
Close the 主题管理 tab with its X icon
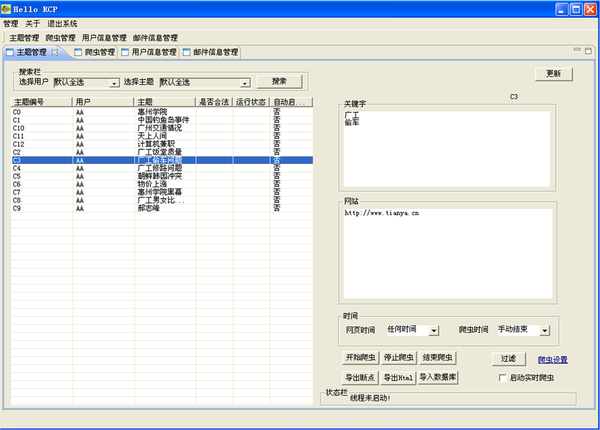(55, 52)
